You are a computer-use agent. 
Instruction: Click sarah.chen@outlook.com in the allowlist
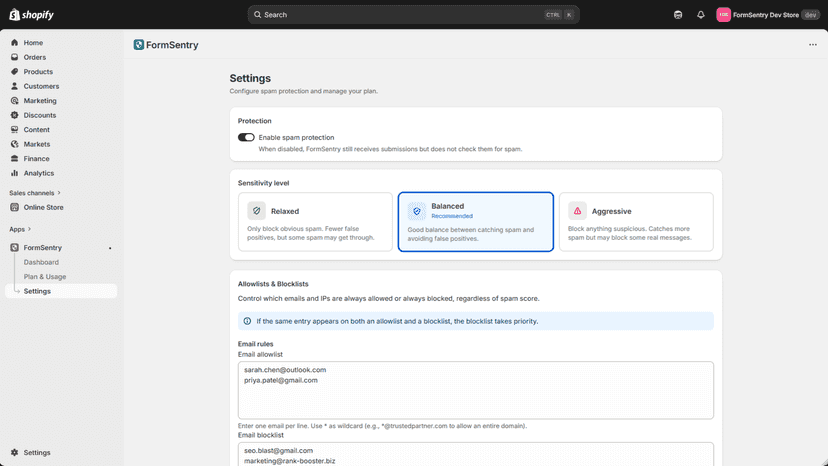click(x=285, y=370)
